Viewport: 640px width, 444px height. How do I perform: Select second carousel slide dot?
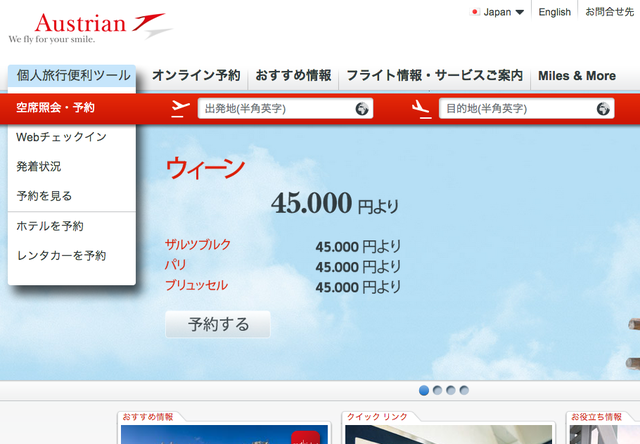pyautogui.click(x=437, y=391)
